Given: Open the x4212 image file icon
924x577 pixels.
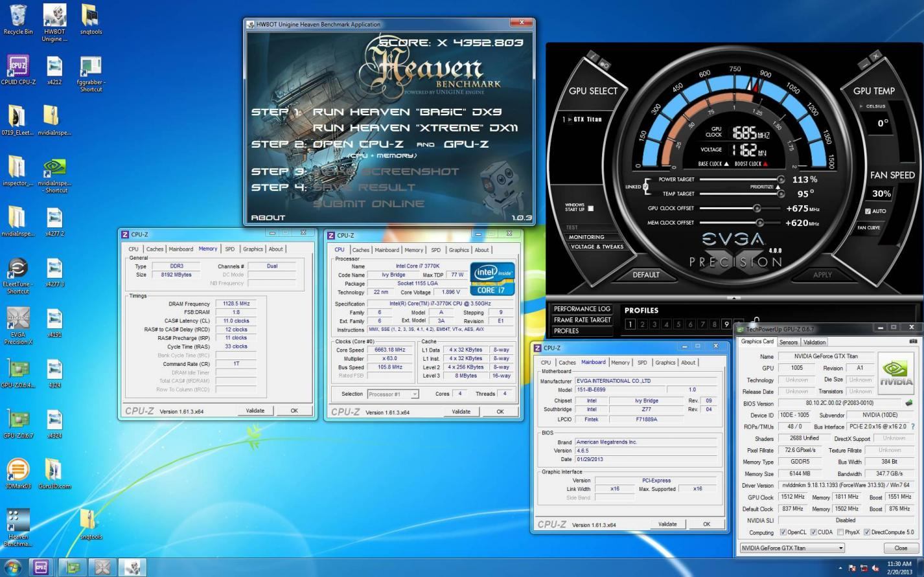Looking at the screenshot, I should (54, 70).
